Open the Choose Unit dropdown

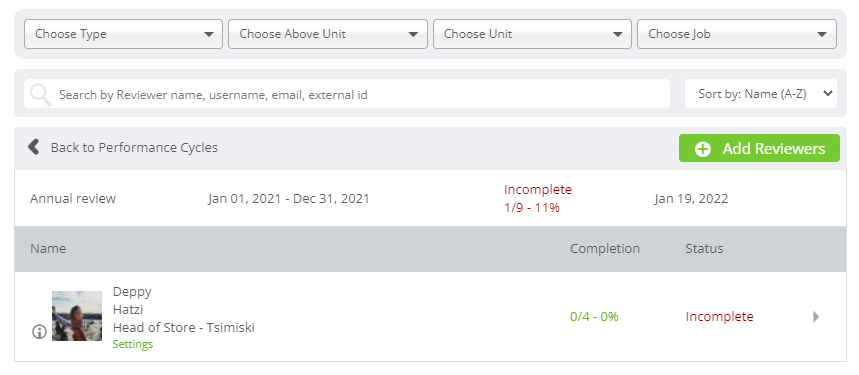[532, 34]
